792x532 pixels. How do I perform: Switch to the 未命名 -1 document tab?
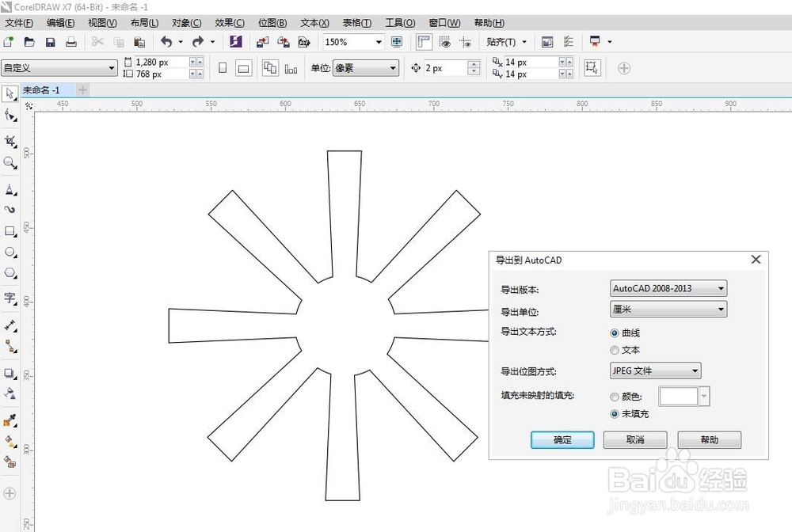point(43,89)
